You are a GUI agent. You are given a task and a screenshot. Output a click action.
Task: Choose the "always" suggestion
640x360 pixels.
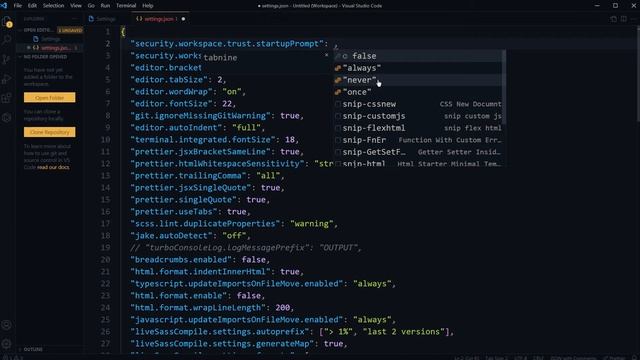(418, 68)
